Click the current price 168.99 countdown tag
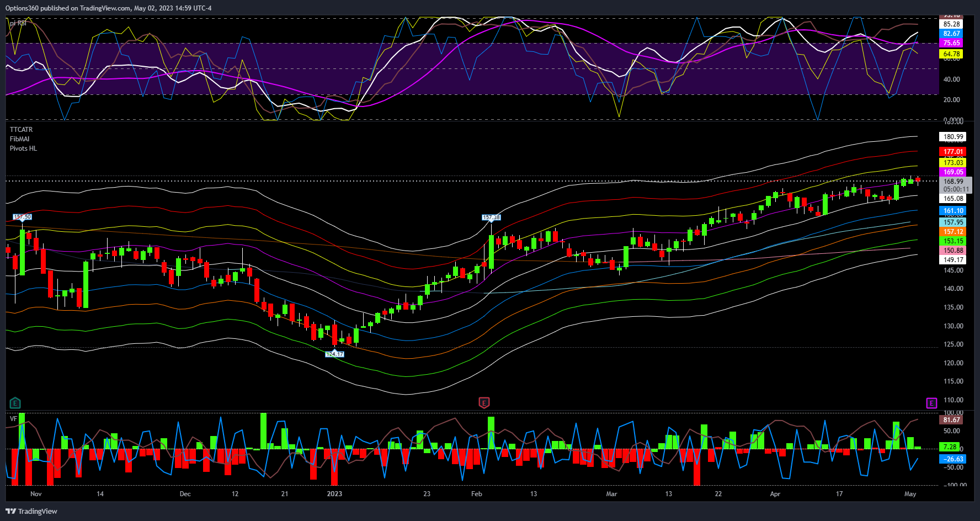The height and width of the screenshot is (521, 980). [956, 185]
